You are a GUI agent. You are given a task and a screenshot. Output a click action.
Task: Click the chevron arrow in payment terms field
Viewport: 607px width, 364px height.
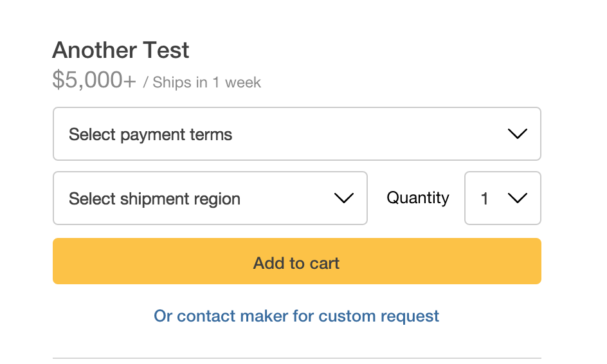tap(517, 134)
